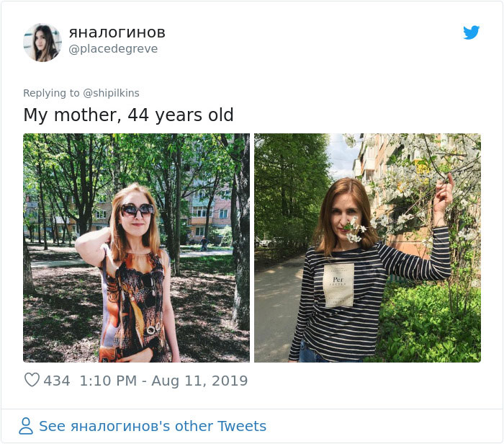
Task: Like the tweet using the heart icon
Action: pyautogui.click(x=32, y=380)
